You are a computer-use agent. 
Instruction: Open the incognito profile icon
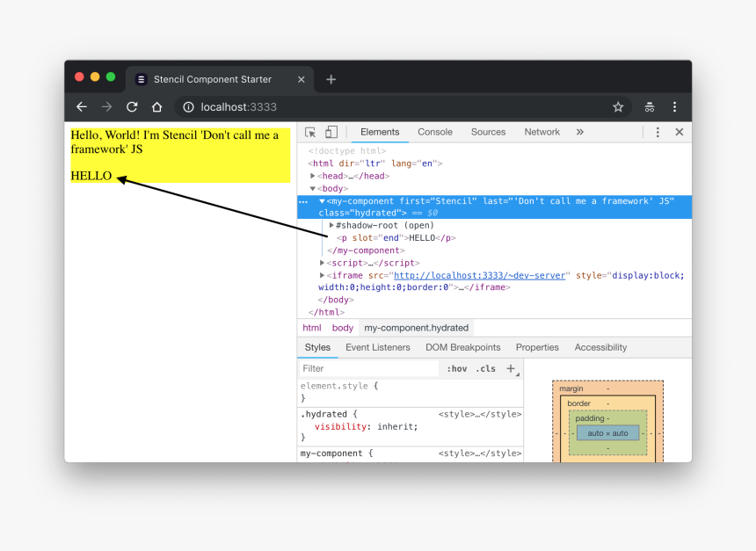pos(650,107)
